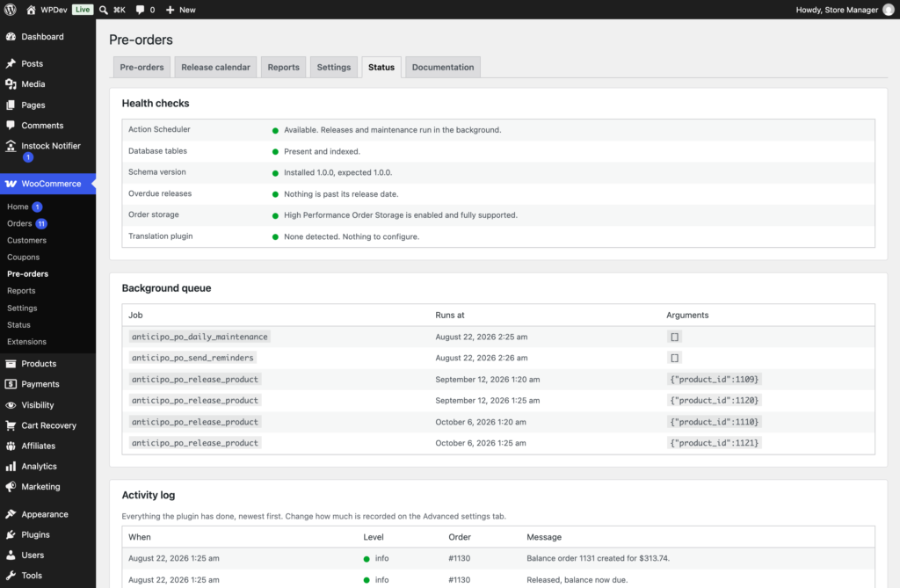Click the Comments icon in sidebar
Viewport: 900px width, 588px height.
(x=11, y=125)
